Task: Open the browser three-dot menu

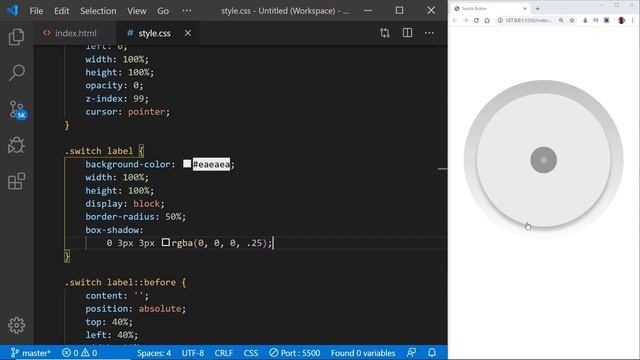Action: 633,20
